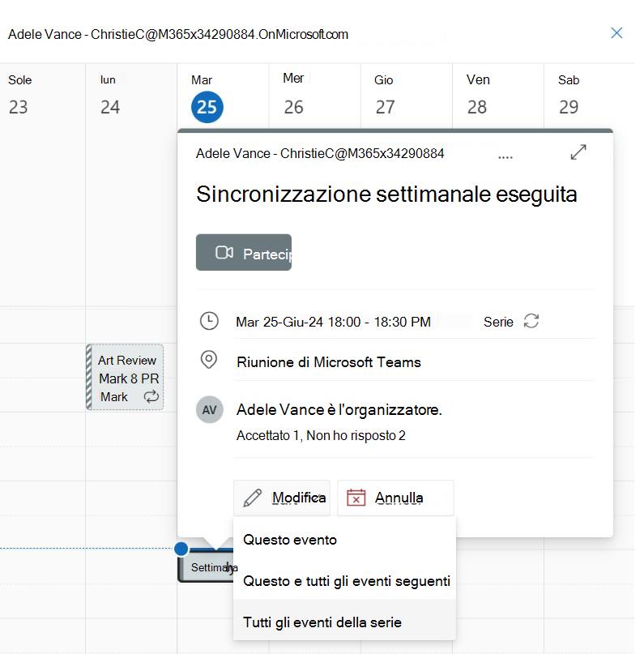Select Ven 28 day header
Viewport: 644px width, 654px height.
point(477,96)
